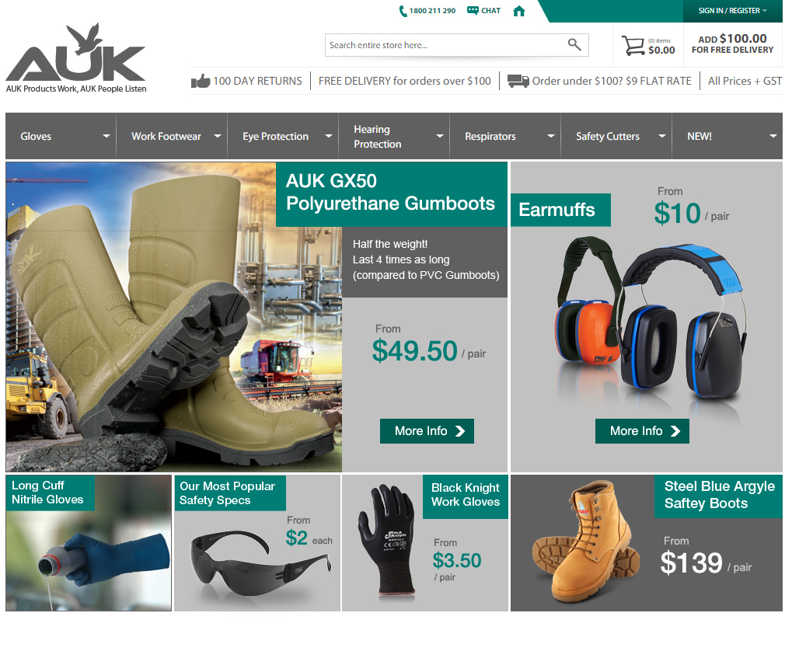Screen dimensions: 799x672
Task: Open the Steel Blue Argyle boots banner
Action: click(647, 543)
